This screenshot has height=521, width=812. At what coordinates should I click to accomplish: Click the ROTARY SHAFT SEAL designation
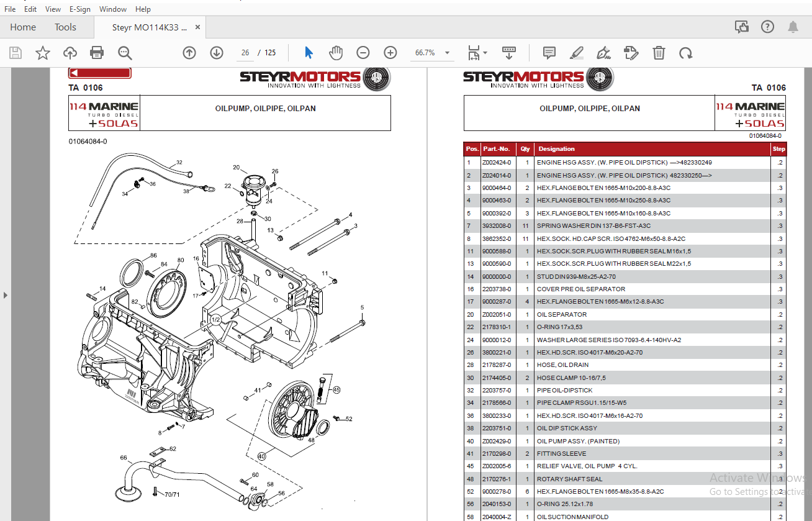click(569, 479)
